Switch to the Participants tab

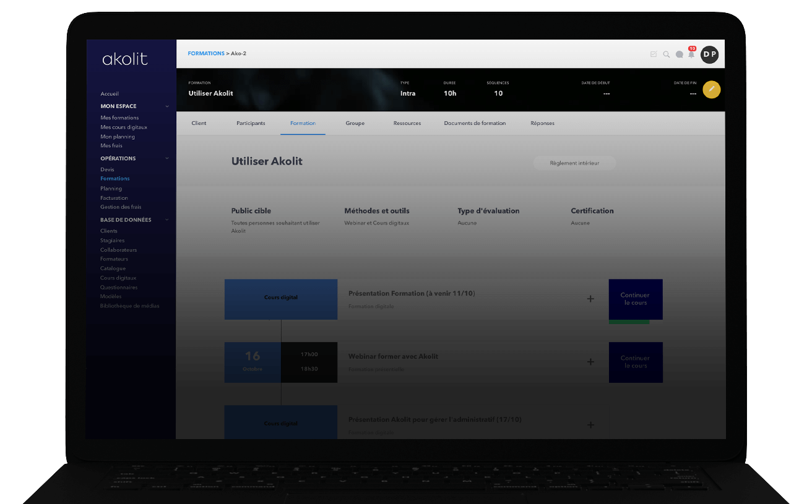click(x=251, y=123)
